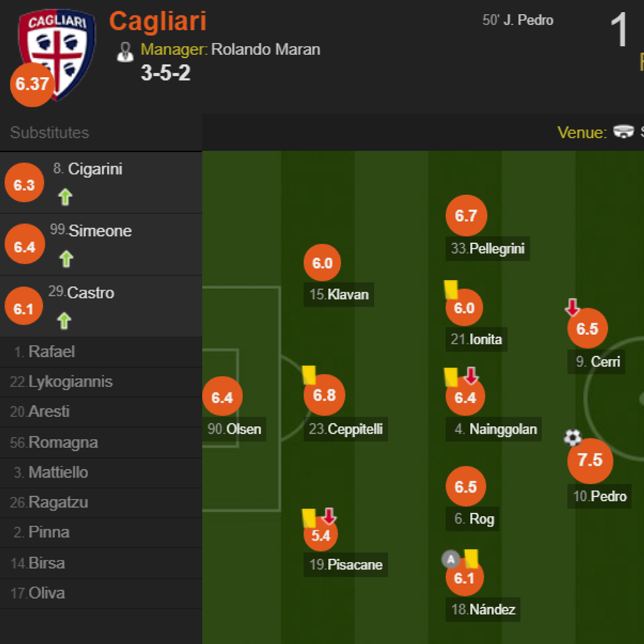Click the goal ball icon above Pedro
Screen dimensions: 644x644
[x=572, y=437]
